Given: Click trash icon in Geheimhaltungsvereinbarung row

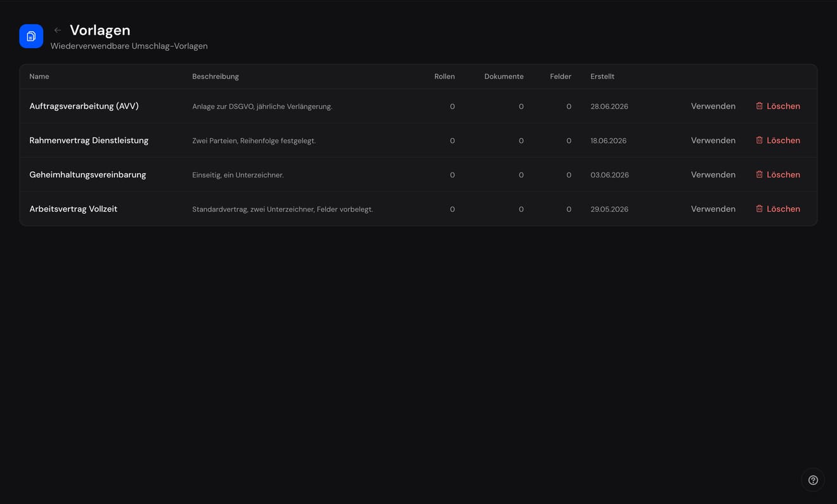Looking at the screenshot, I should [759, 174].
